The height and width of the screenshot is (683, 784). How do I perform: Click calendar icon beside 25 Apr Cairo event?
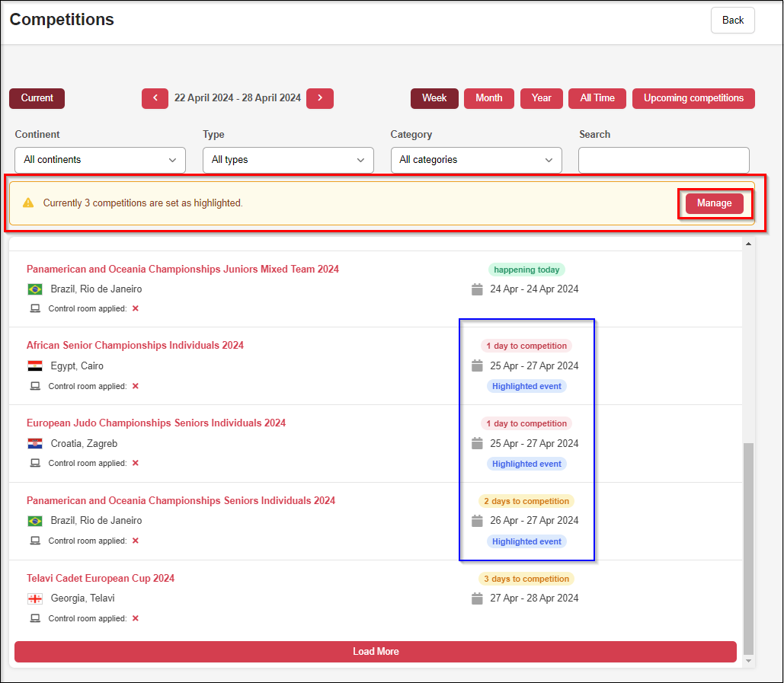click(478, 366)
